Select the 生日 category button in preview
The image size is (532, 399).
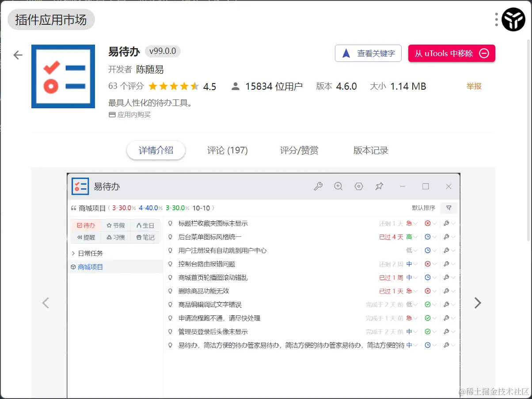(x=145, y=225)
